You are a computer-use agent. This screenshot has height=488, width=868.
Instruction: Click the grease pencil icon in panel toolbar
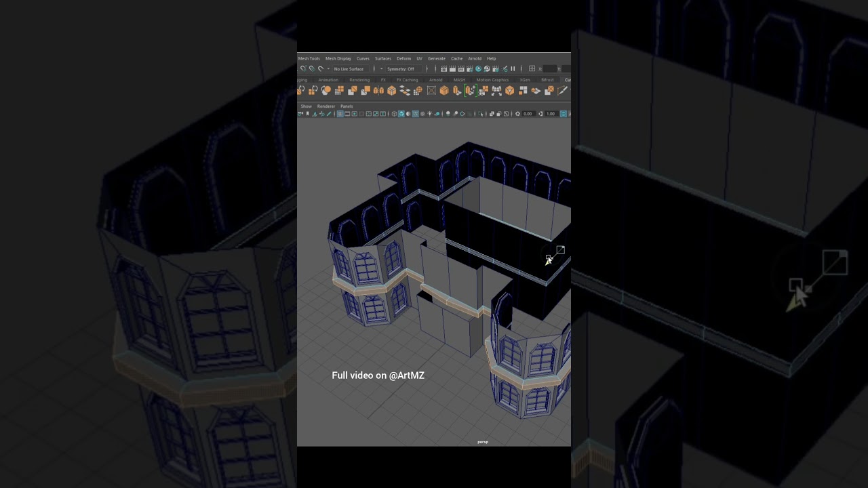[x=329, y=114]
